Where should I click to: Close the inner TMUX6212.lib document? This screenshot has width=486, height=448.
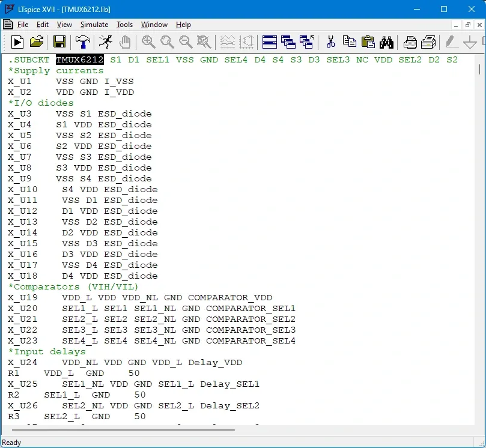click(479, 25)
